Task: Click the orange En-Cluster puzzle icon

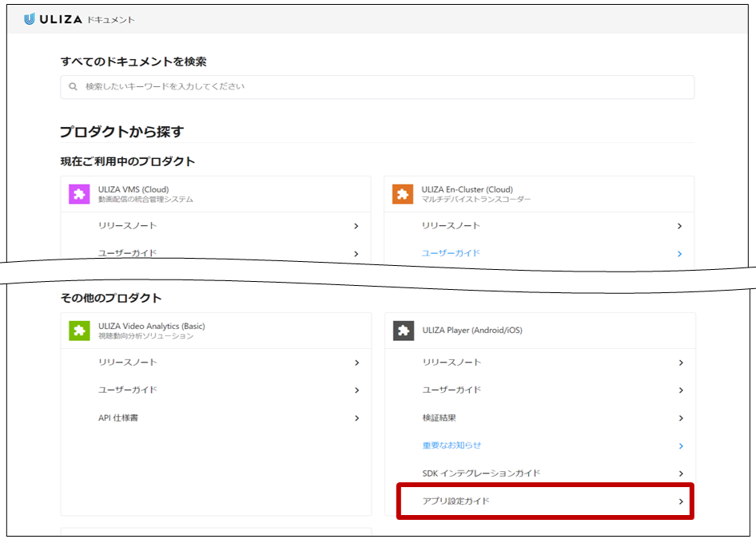Action: tap(403, 194)
